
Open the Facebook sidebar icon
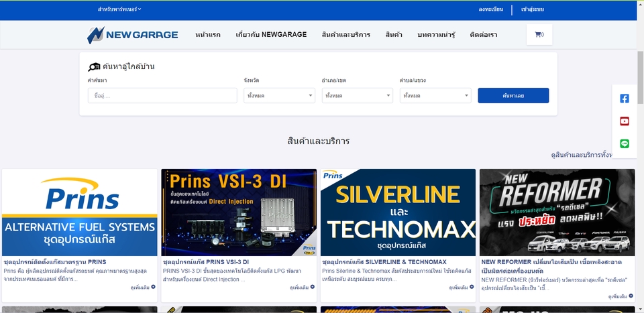pos(625,99)
